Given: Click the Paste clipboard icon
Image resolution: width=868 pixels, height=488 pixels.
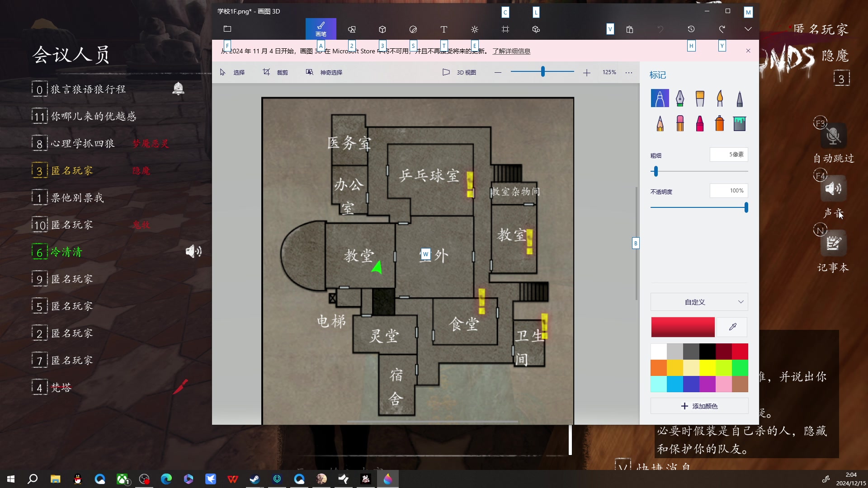Looking at the screenshot, I should coord(630,29).
